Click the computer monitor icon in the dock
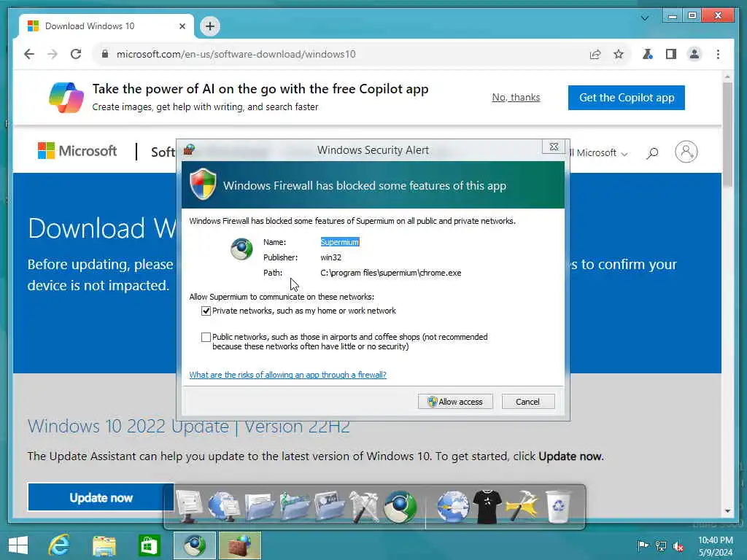This screenshot has height=560, width=747. (189, 507)
